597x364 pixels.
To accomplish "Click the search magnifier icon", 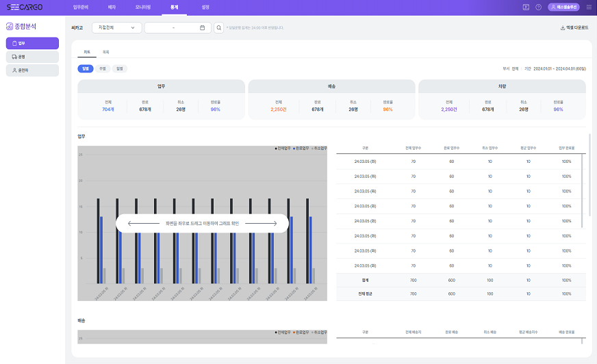I will [219, 28].
